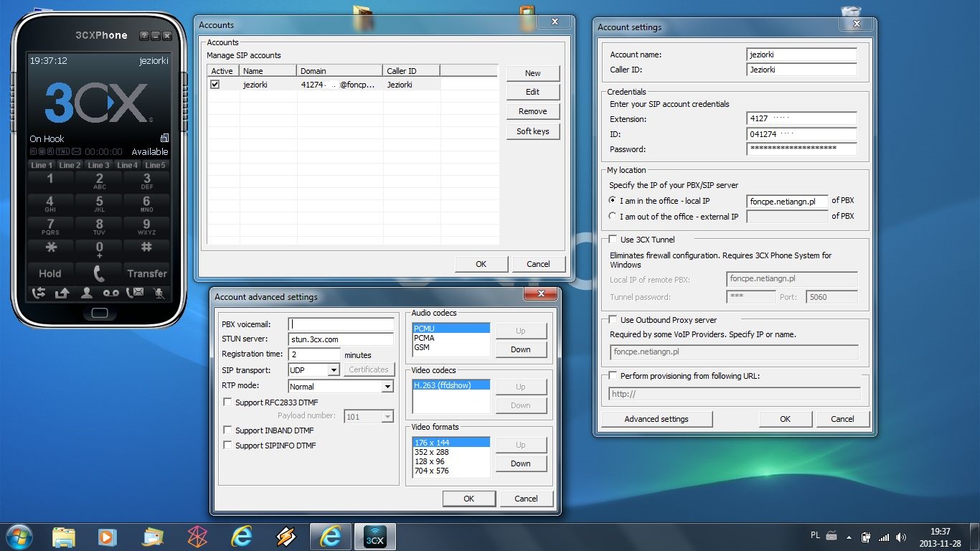Check Perform provisioning from following URL
Image resolution: width=980 pixels, height=551 pixels.
click(x=613, y=376)
